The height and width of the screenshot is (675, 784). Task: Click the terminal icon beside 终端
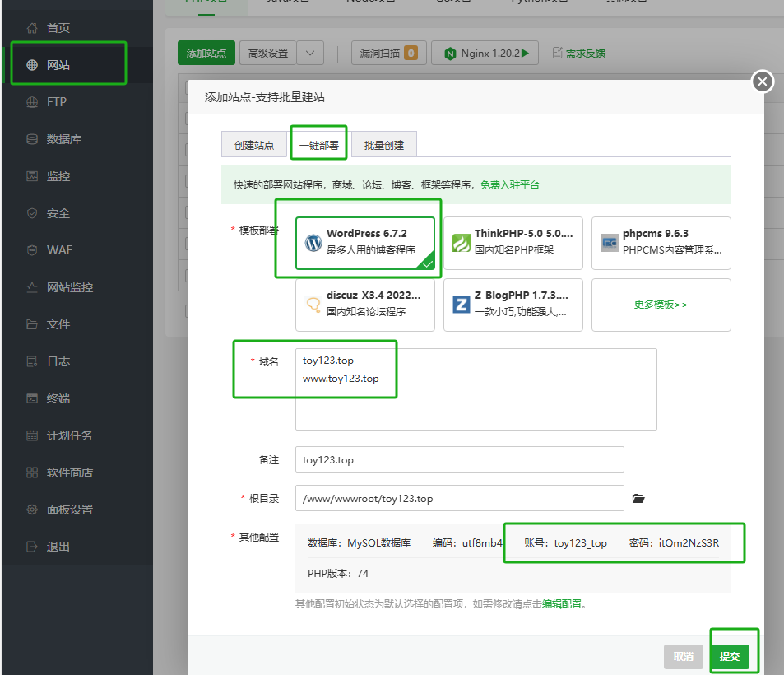point(32,398)
